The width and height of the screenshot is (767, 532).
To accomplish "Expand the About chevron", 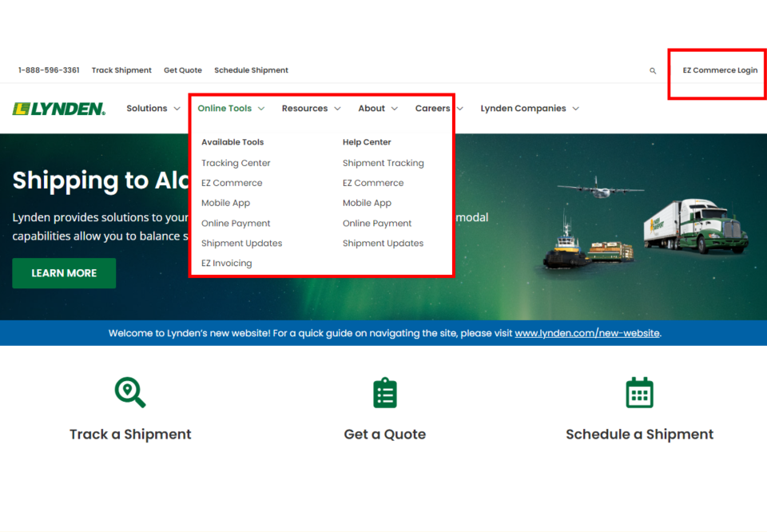I will point(395,109).
